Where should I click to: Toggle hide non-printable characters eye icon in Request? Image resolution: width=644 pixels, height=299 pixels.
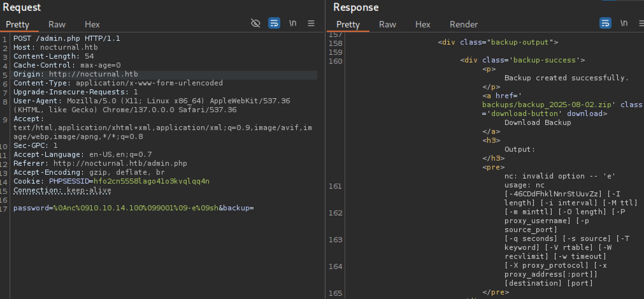tap(255, 23)
